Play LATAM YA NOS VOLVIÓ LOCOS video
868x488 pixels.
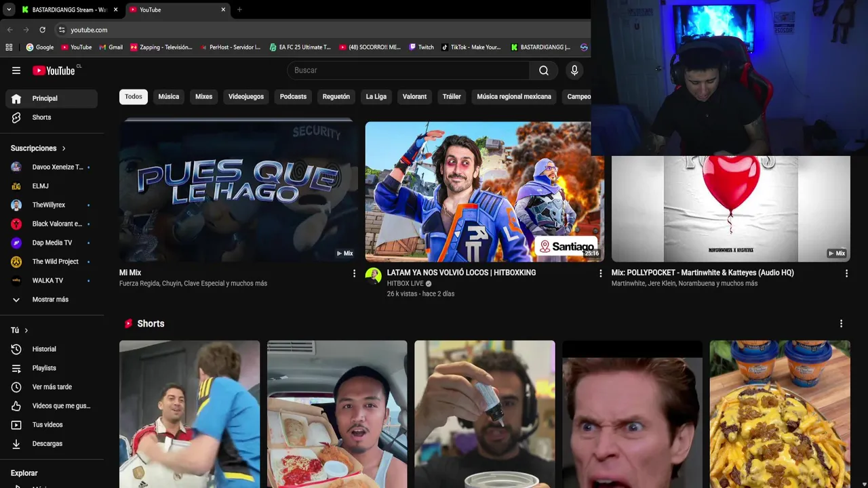(x=484, y=191)
